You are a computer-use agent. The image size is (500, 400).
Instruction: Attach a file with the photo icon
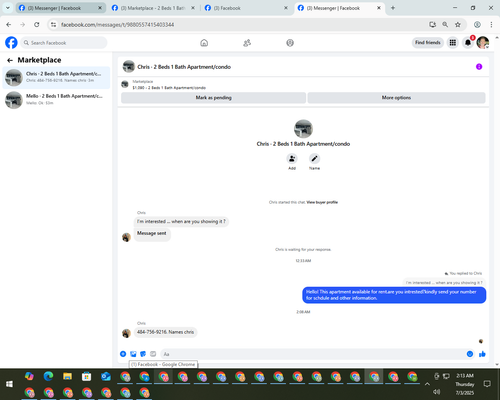tap(133, 354)
